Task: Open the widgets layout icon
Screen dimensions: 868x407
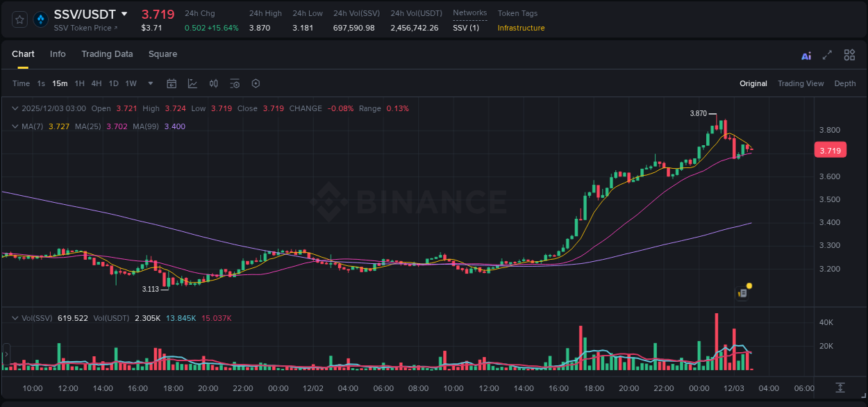Action: (x=849, y=55)
